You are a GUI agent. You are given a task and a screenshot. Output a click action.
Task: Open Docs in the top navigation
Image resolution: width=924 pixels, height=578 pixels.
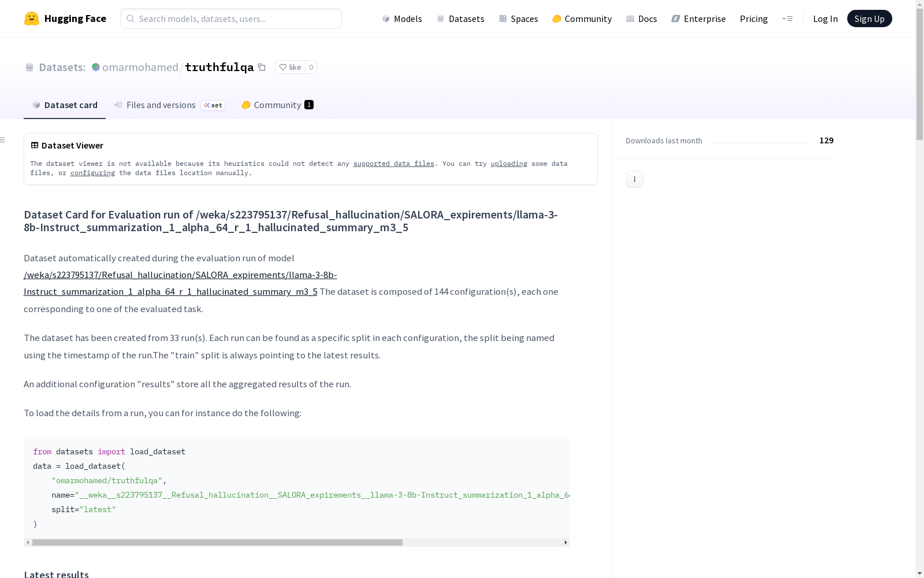(x=642, y=18)
